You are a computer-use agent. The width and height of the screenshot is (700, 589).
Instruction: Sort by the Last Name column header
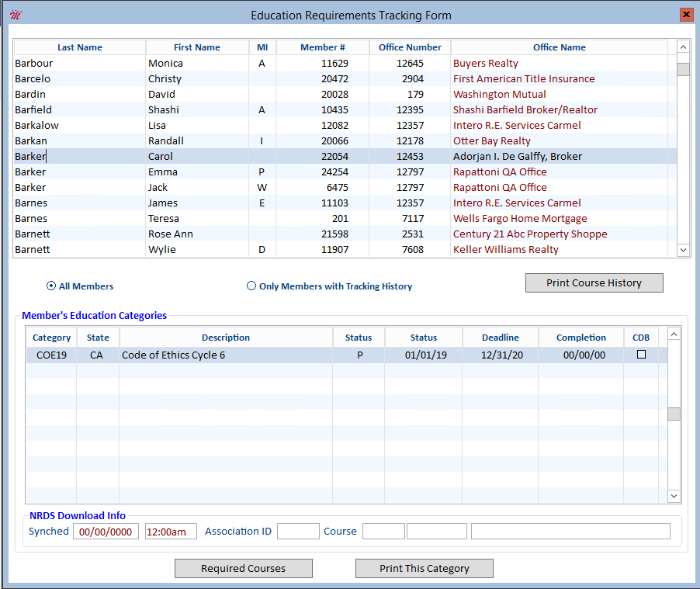click(x=80, y=47)
